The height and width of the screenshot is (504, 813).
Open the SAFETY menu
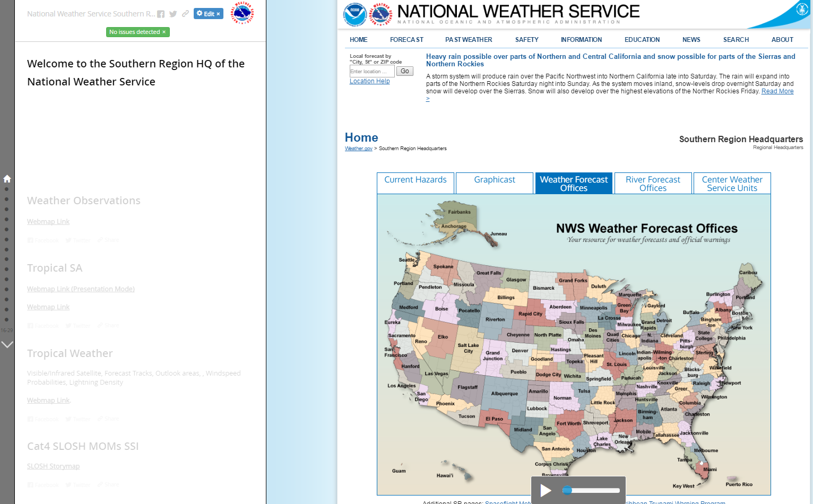pyautogui.click(x=527, y=40)
